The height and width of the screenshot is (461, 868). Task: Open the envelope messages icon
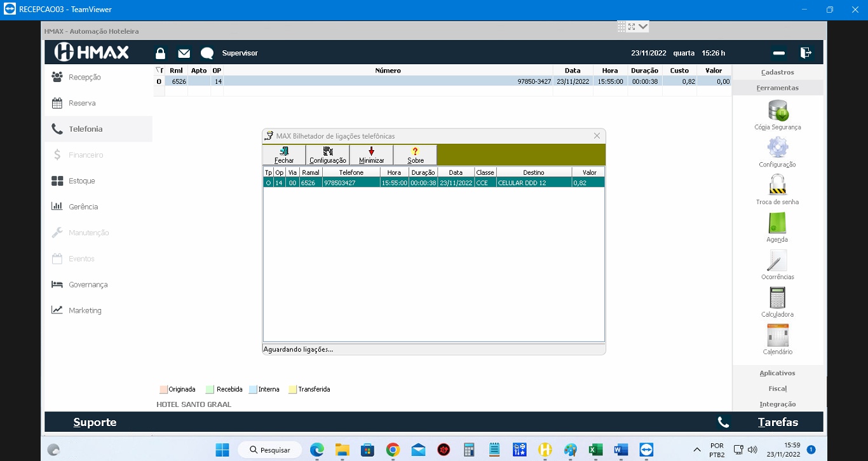(184, 53)
